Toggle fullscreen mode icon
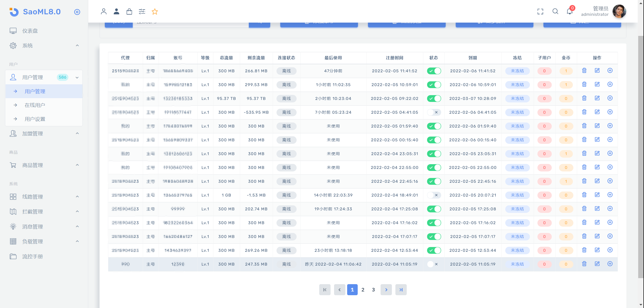The width and height of the screenshot is (644, 308). coord(540,12)
